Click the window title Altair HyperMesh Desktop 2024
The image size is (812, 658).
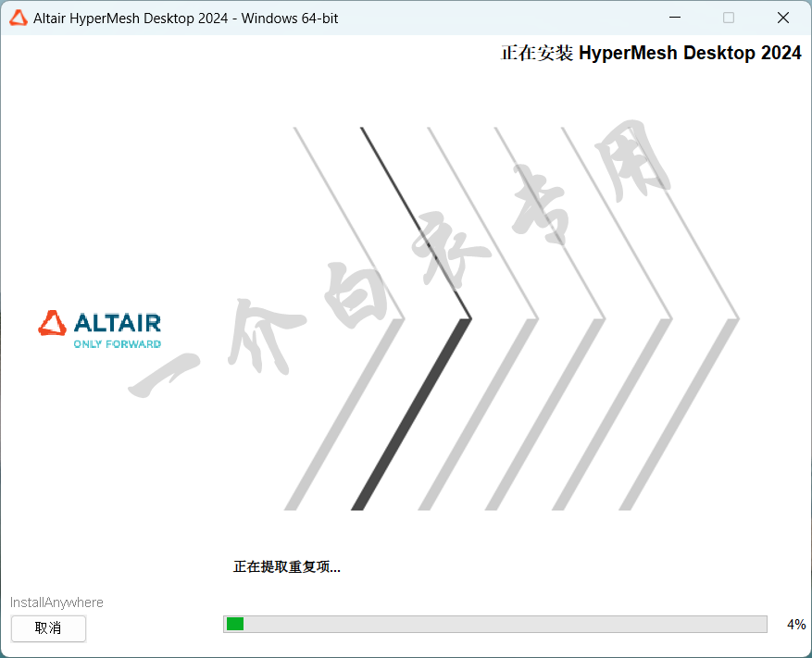(186, 19)
